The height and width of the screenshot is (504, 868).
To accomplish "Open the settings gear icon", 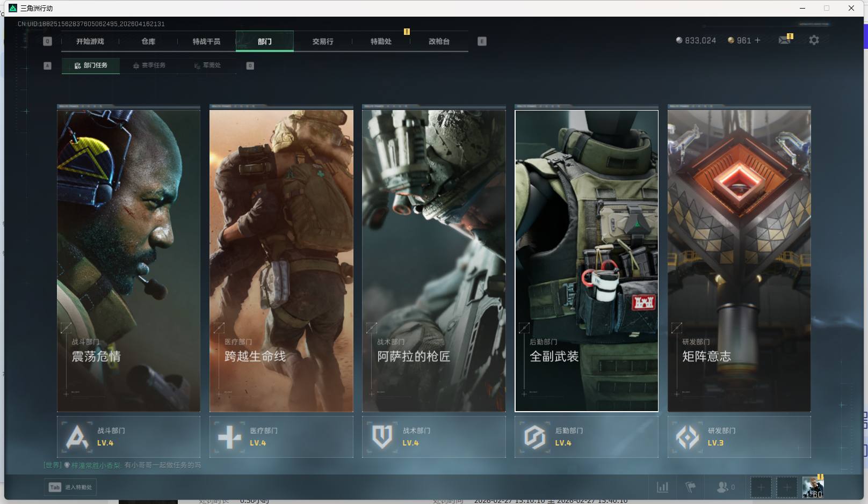I will coord(814,40).
